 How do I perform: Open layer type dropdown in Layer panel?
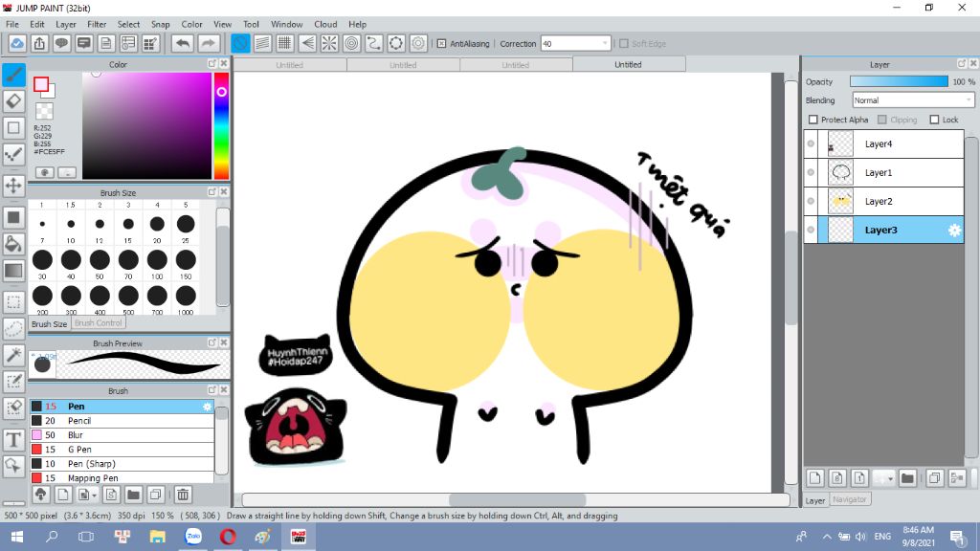(x=891, y=479)
